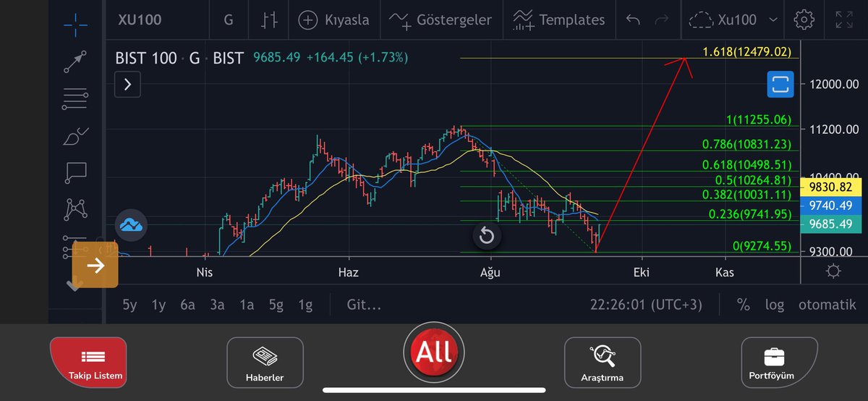Reset chart view with circular arrow
This screenshot has width=868, height=401.
pos(487,236)
